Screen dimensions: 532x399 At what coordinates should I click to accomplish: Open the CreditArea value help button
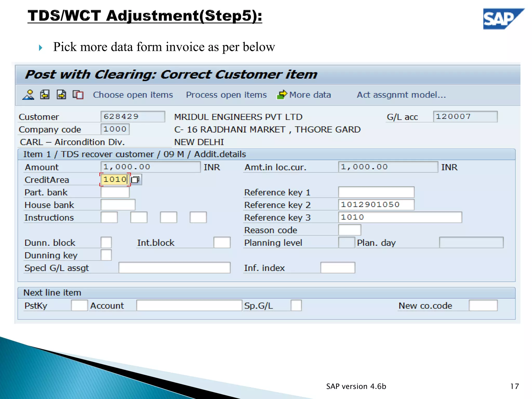[x=135, y=179]
